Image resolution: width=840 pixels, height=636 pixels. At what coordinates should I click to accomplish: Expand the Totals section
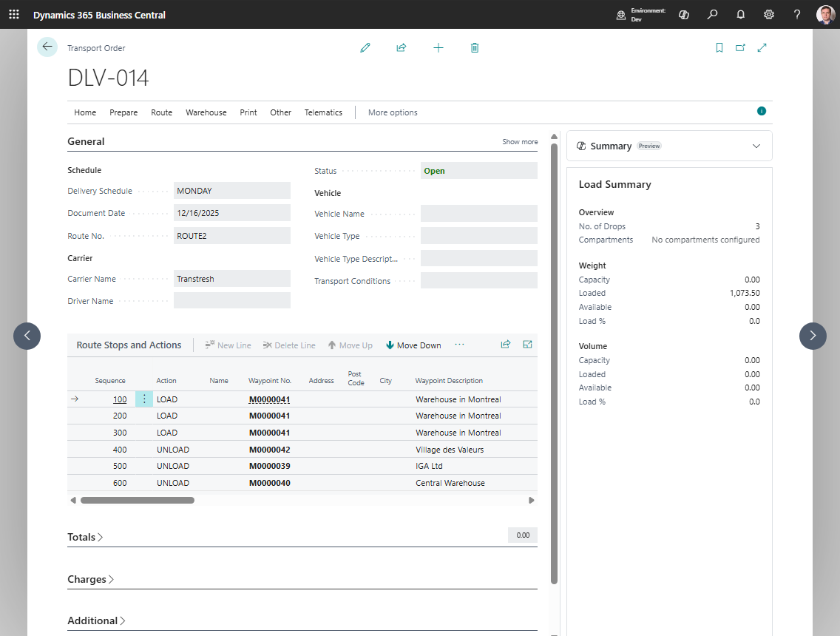point(85,537)
